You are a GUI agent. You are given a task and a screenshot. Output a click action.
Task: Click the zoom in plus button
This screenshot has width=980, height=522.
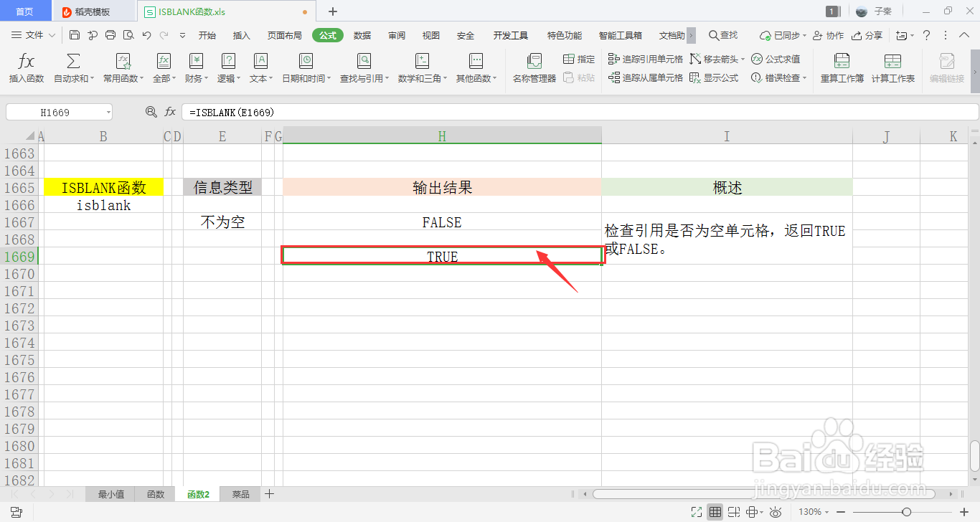pyautogui.click(x=966, y=512)
